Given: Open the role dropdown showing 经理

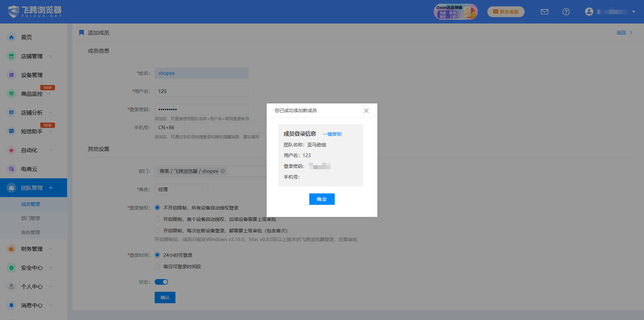Looking at the screenshot, I should point(181,189).
